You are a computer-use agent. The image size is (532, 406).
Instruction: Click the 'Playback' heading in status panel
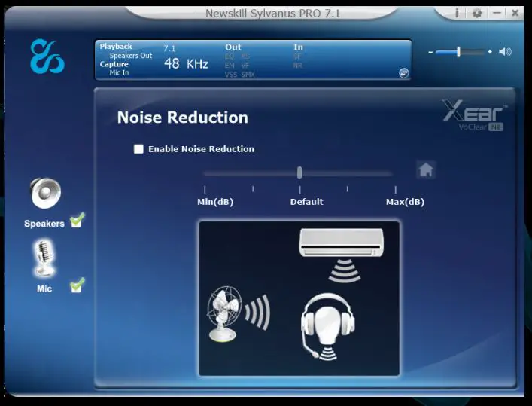pyautogui.click(x=116, y=47)
